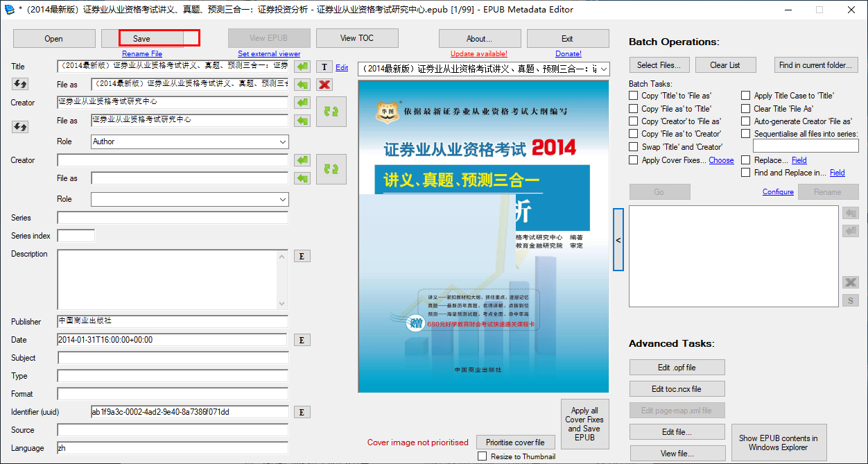Open the About... dialog

479,39
